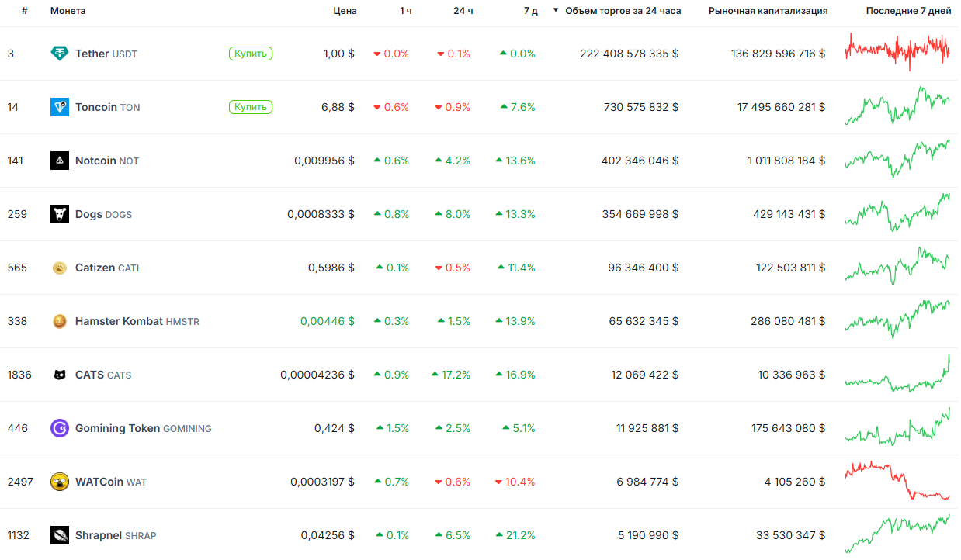This screenshot has width=961, height=560.
Task: Open the Notcoin NOT coin link
Action: (x=107, y=161)
